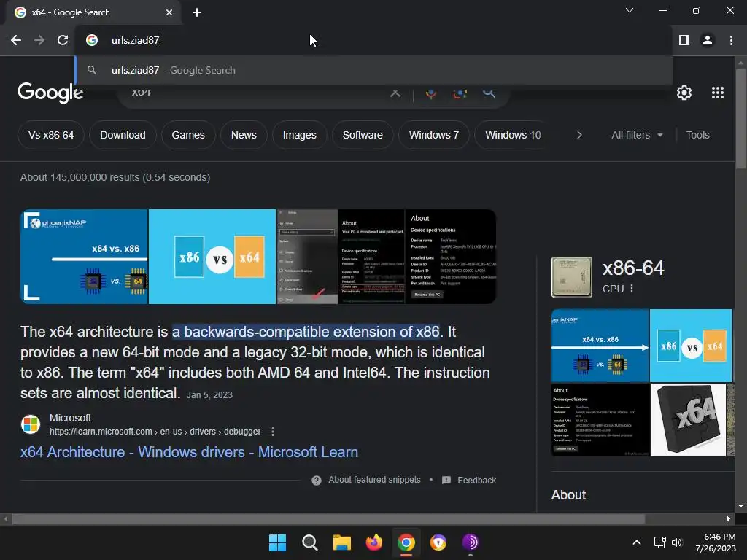Close the x64 Google Search tab
The height and width of the screenshot is (560, 747).
pos(169,12)
